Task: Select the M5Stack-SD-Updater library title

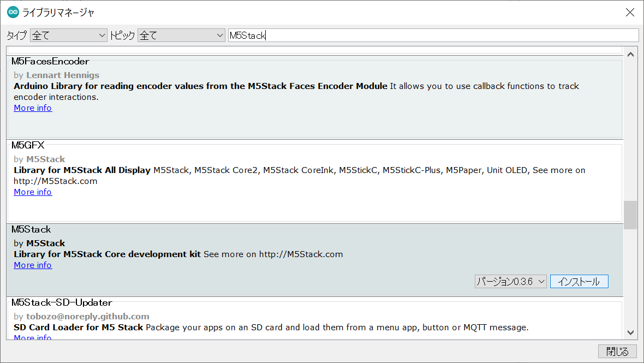Action: click(x=62, y=302)
